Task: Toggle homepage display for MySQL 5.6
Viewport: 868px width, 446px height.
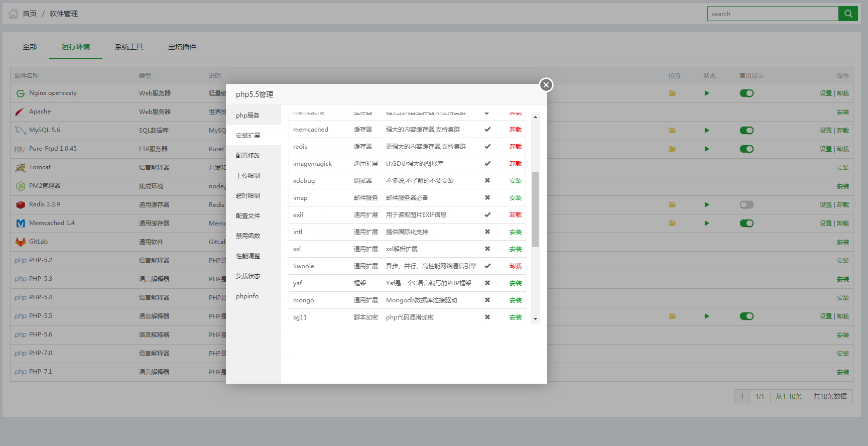Action: point(747,131)
